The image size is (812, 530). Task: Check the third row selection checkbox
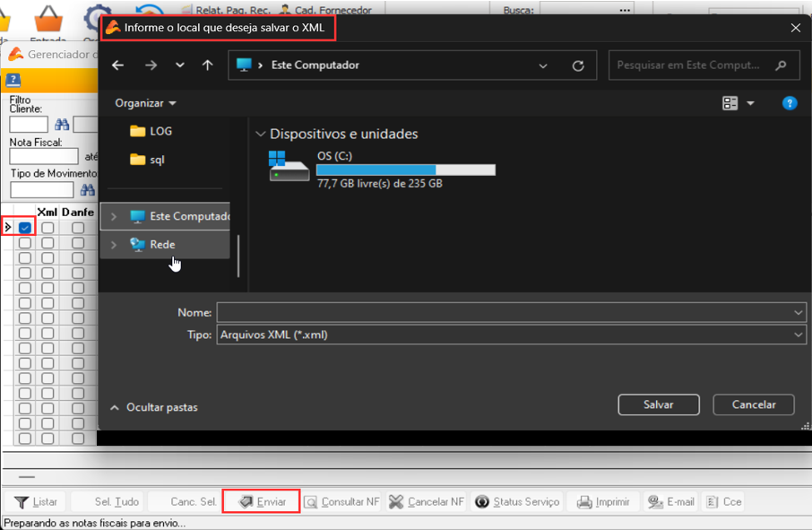(25, 258)
